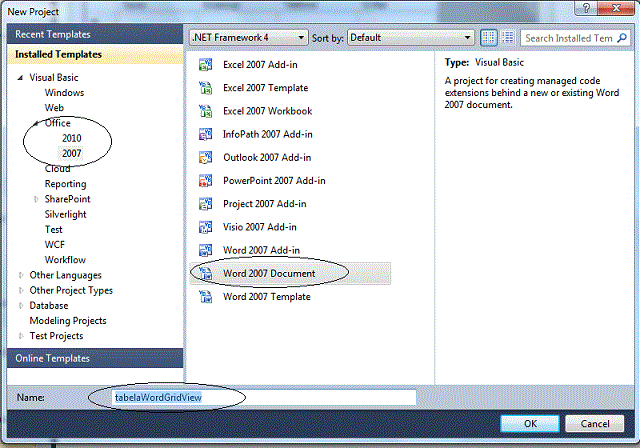Viewport: 640px width, 448px height.
Task: Click OK to create project
Action: [530, 424]
